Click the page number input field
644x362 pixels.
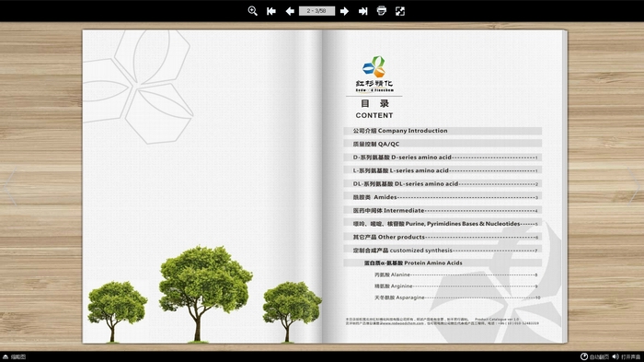316,11
